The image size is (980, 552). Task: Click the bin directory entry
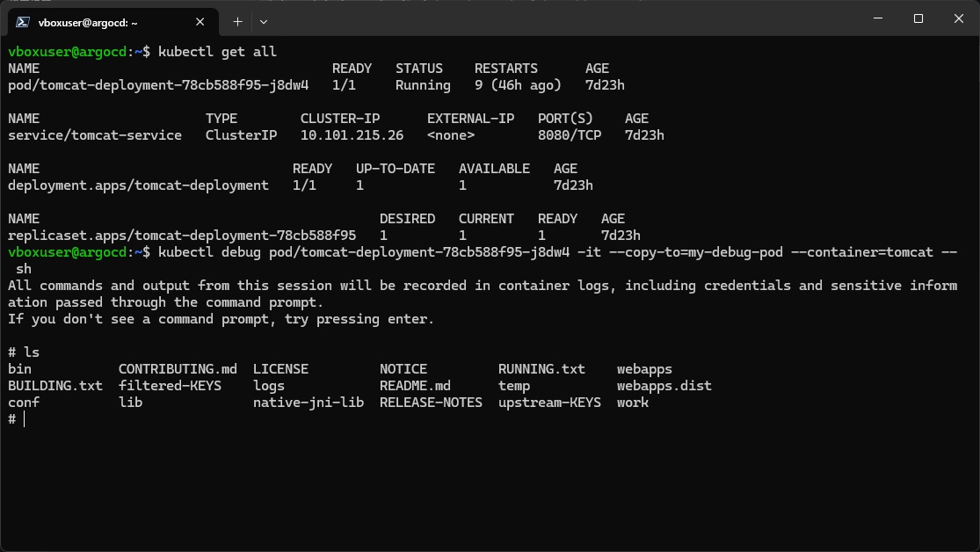click(x=19, y=369)
